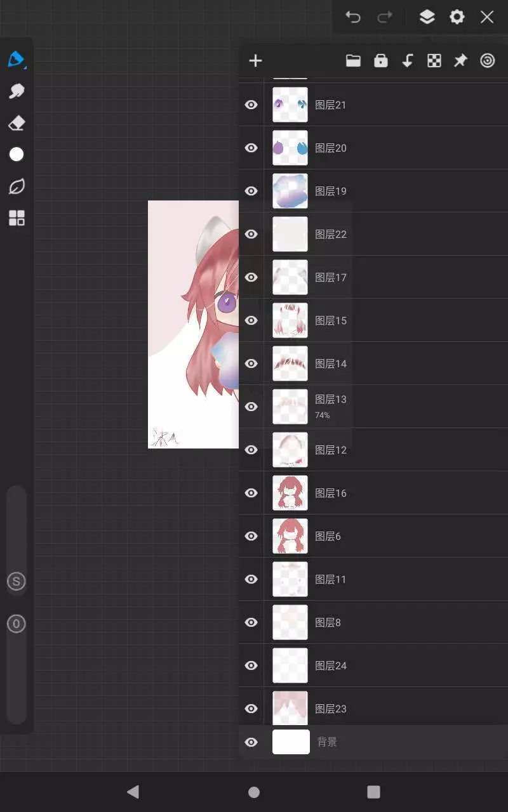Toggle visibility of layer 图层8
Image resolution: width=508 pixels, height=812 pixels.
(251, 622)
